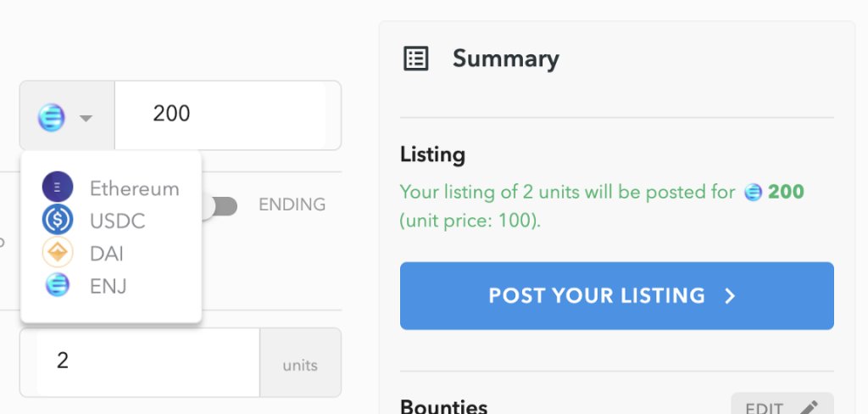Viewport: 868px width, 414px height.
Task: Click the pencil icon on Edit button
Action: tap(808, 409)
